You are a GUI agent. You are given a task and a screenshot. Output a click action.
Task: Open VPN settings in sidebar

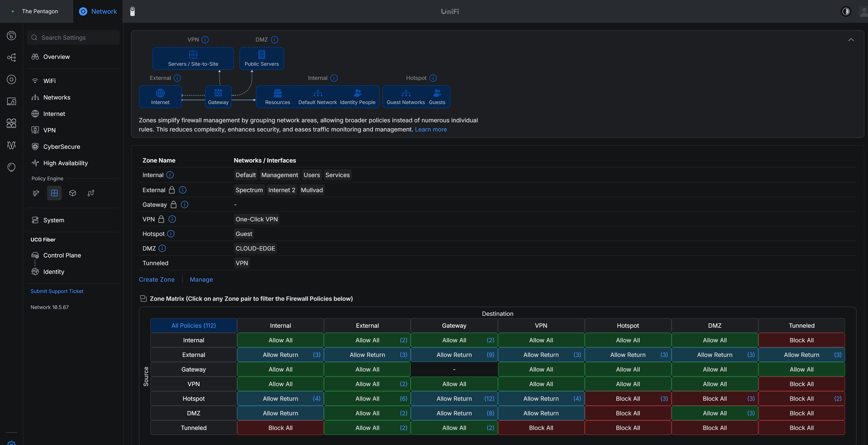click(74, 130)
